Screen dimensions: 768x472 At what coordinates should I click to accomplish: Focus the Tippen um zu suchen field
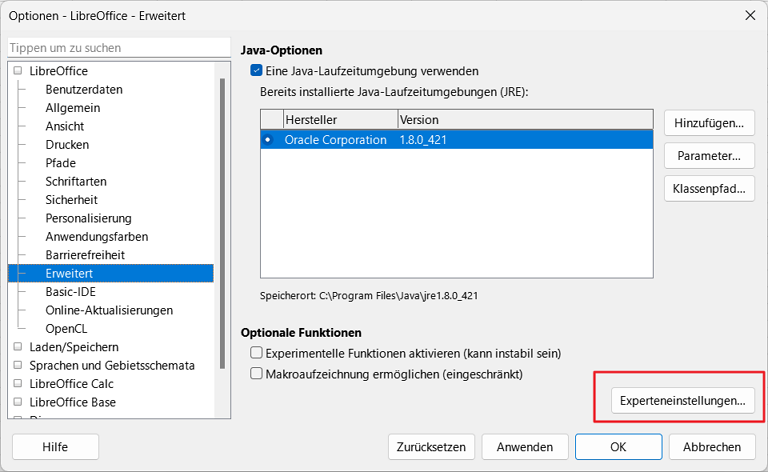[119, 48]
